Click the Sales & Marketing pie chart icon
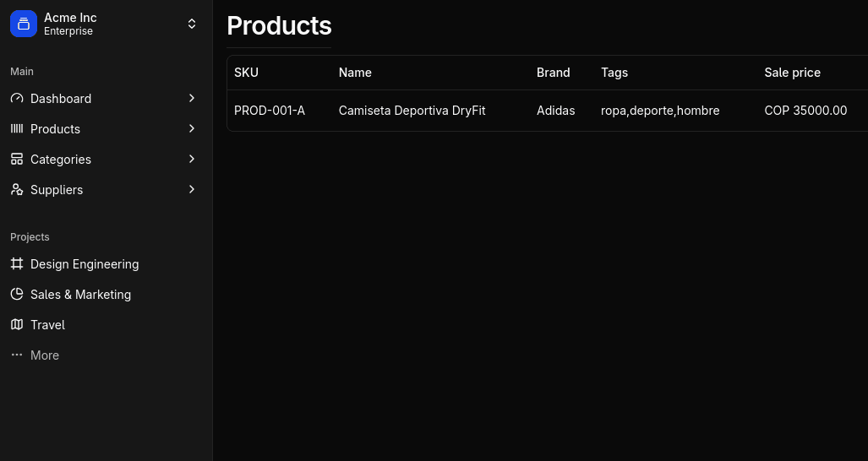The width and height of the screenshot is (868, 461). [x=17, y=295]
